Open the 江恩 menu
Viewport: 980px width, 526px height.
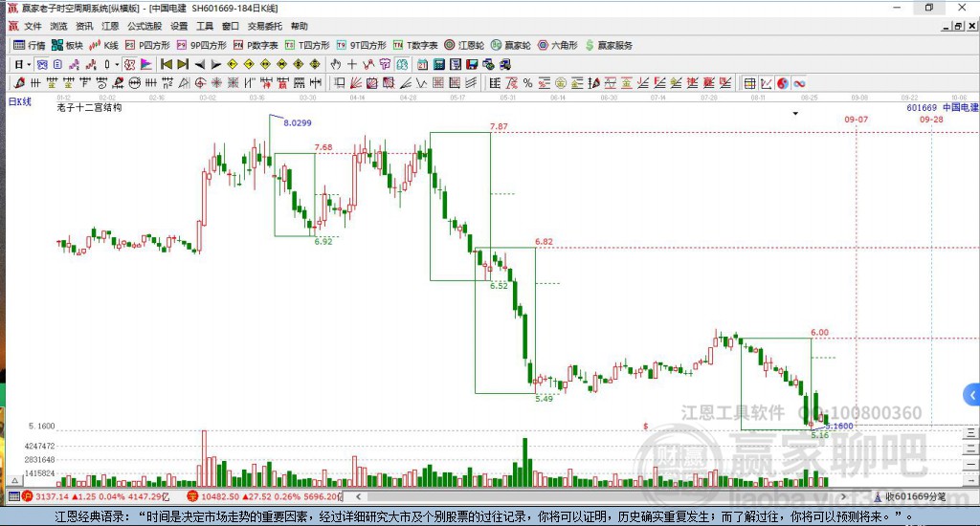(110, 26)
